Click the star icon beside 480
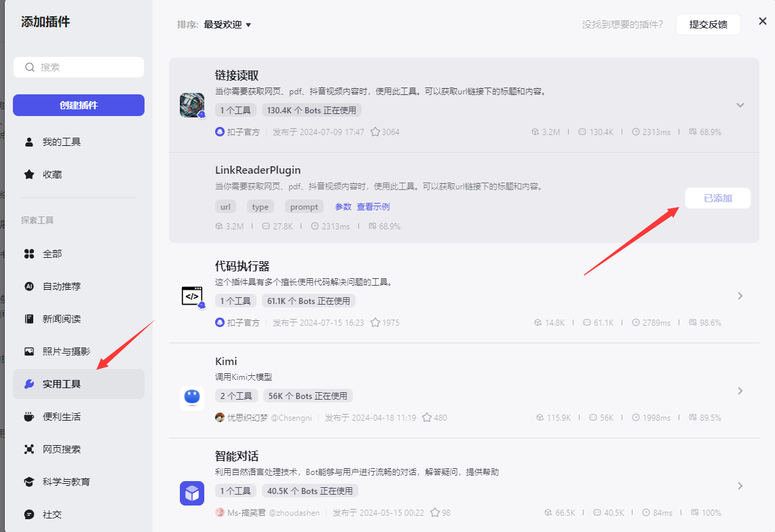 tap(427, 418)
